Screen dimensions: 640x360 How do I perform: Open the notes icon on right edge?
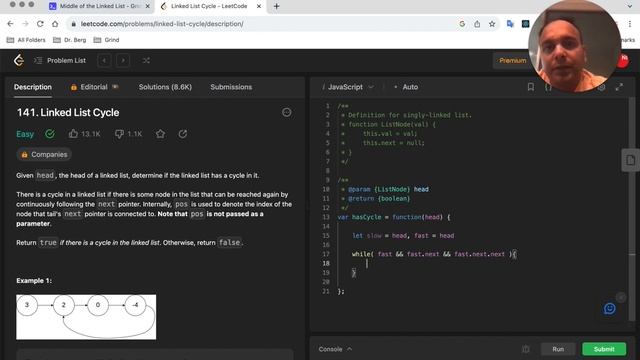coord(630,160)
